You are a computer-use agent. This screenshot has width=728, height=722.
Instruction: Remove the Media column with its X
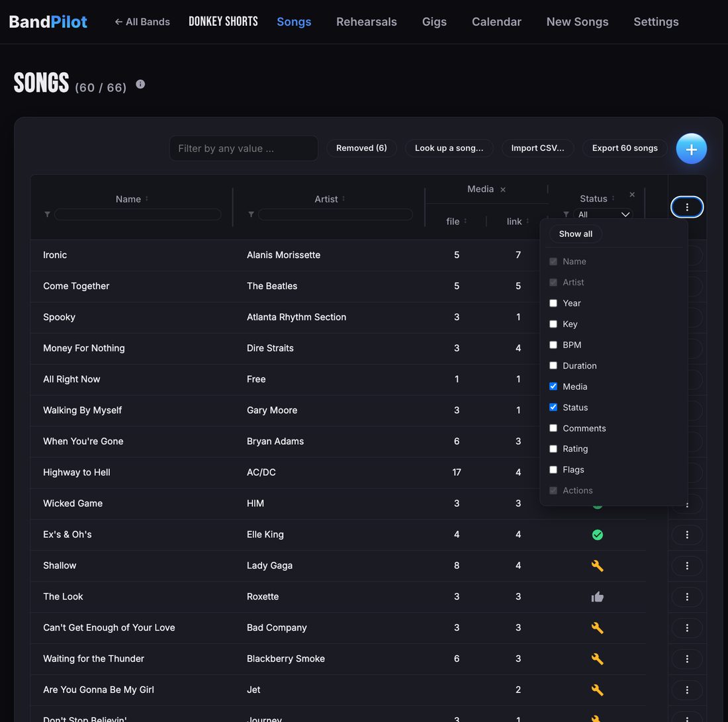click(503, 189)
